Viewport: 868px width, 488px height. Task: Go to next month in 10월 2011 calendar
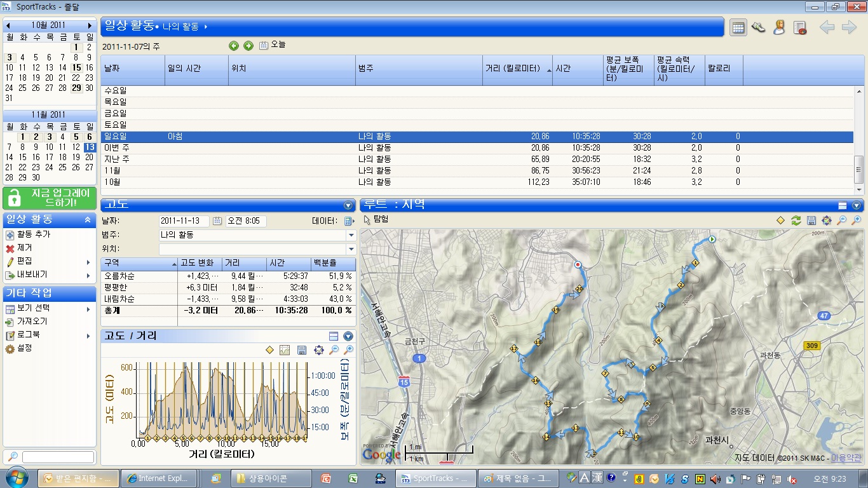click(90, 25)
